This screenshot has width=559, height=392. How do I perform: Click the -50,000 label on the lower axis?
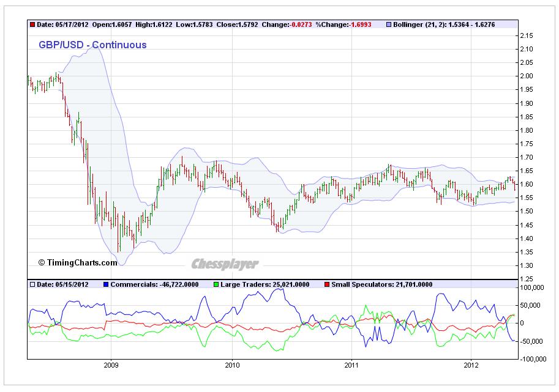coord(531,341)
